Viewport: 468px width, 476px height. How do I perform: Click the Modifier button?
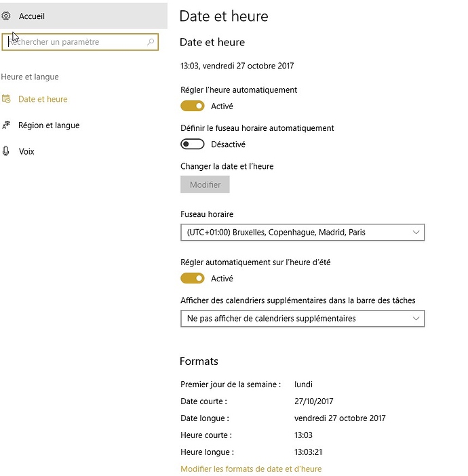(205, 184)
